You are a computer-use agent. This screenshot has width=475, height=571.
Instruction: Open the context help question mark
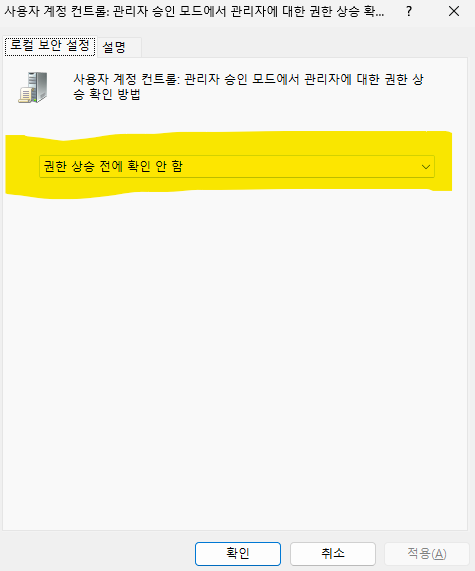pyautogui.click(x=409, y=12)
